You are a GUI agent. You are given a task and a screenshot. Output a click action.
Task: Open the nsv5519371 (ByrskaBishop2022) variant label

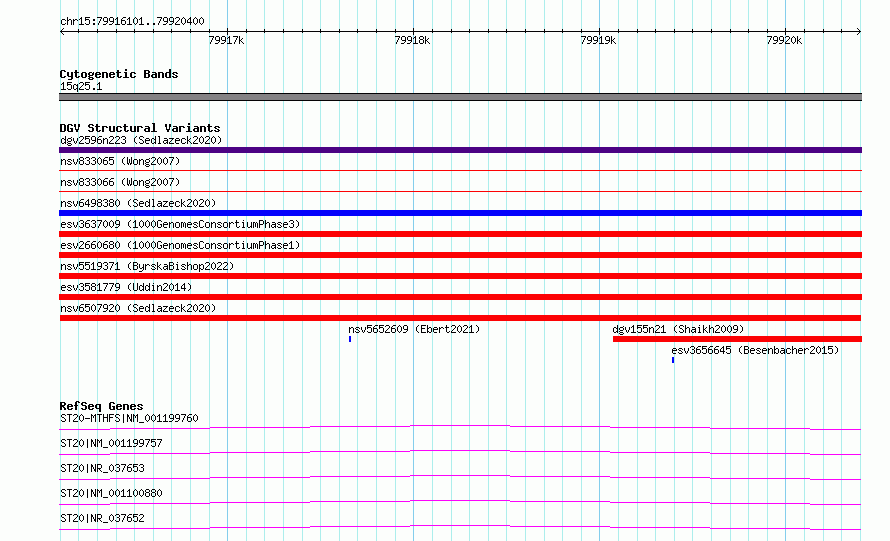click(x=147, y=266)
